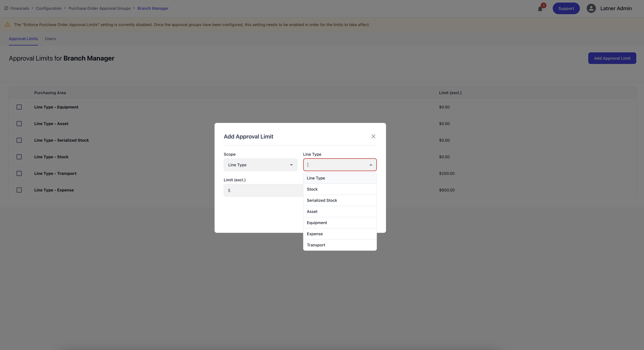Viewport: 644px width, 350px height.
Task: Click the warning triangle icon in banner
Action: (7, 24)
